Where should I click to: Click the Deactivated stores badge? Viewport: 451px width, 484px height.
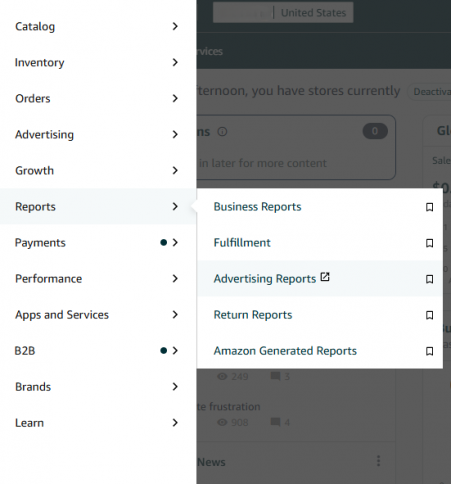430,91
